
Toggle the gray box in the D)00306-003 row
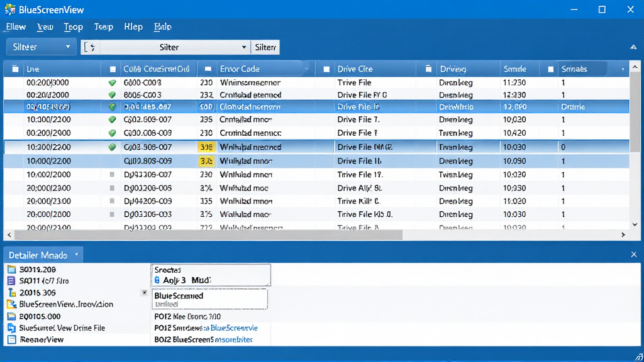(112, 214)
